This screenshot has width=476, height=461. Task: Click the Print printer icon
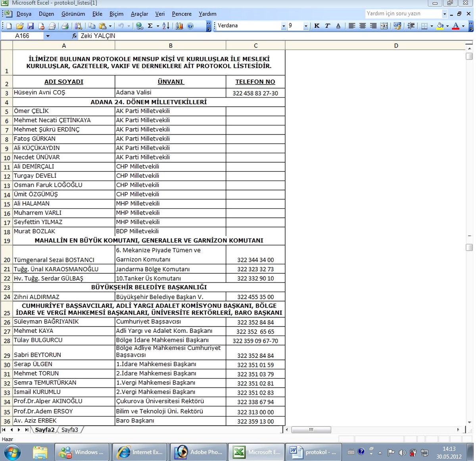[65, 26]
